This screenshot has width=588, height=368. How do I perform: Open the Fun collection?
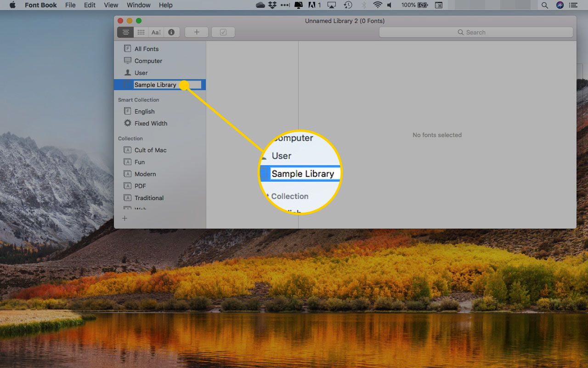(x=160, y=162)
